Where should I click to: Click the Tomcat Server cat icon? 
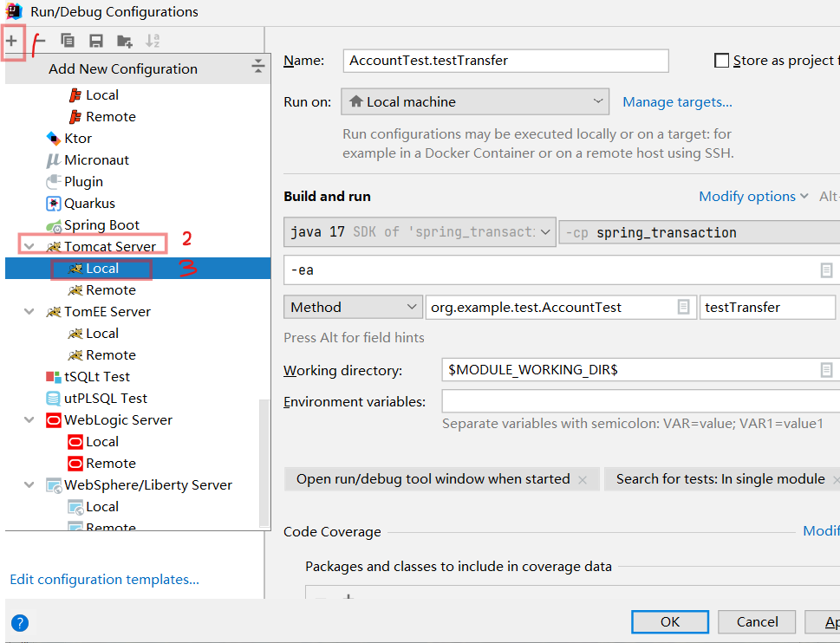point(53,247)
